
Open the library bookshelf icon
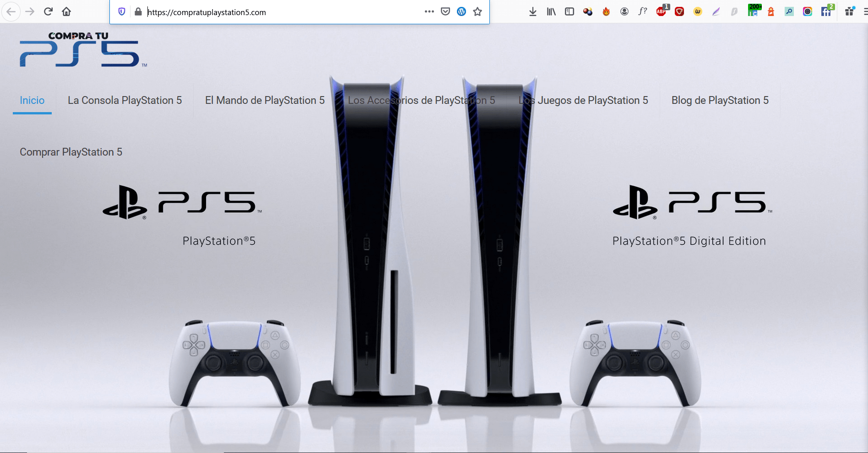pyautogui.click(x=551, y=11)
